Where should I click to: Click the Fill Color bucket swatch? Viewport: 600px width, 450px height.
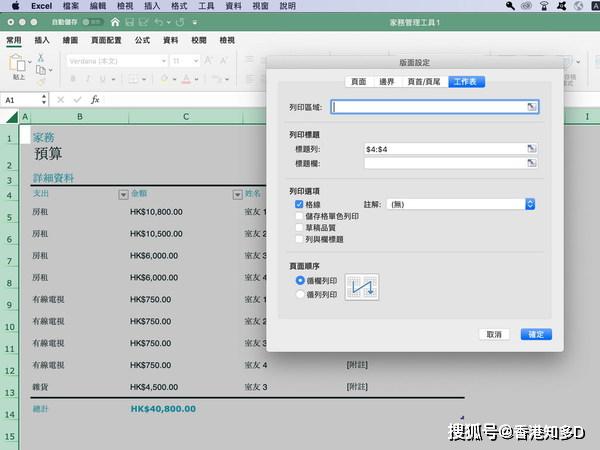164,79
